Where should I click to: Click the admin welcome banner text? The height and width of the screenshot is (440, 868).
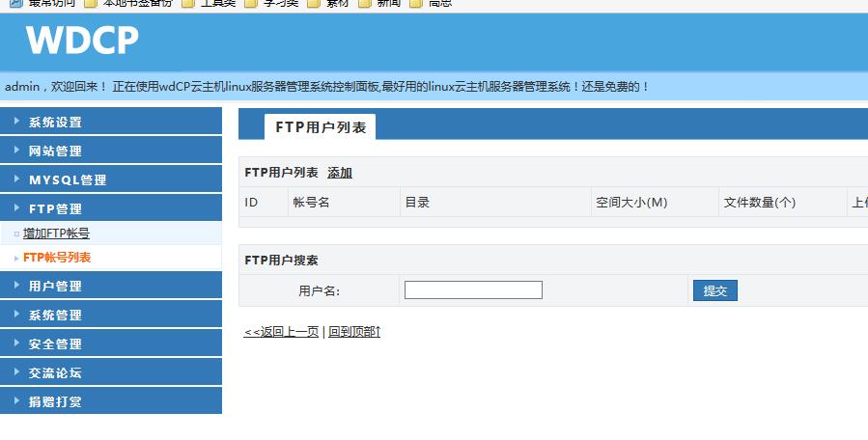coord(326,86)
